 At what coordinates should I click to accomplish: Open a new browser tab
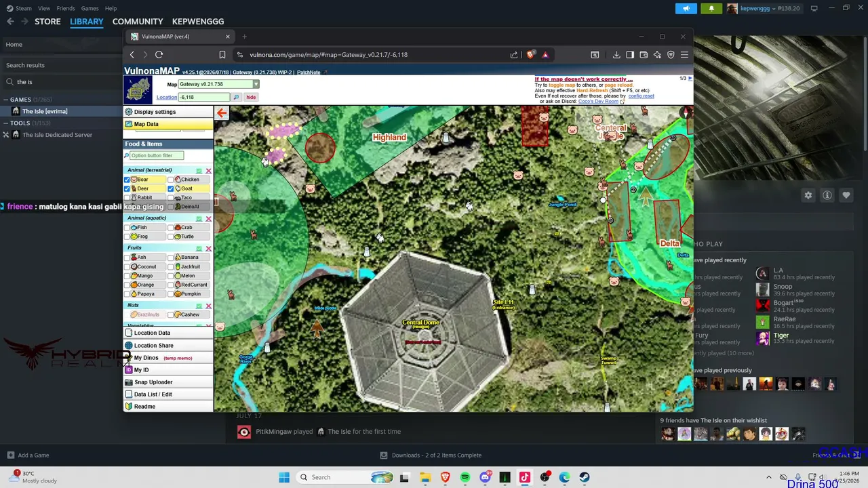click(244, 37)
